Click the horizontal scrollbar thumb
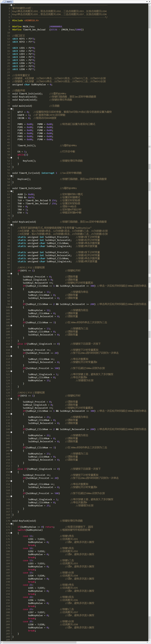Image resolution: width=151 pixels, height=644 pixels. 40,642
